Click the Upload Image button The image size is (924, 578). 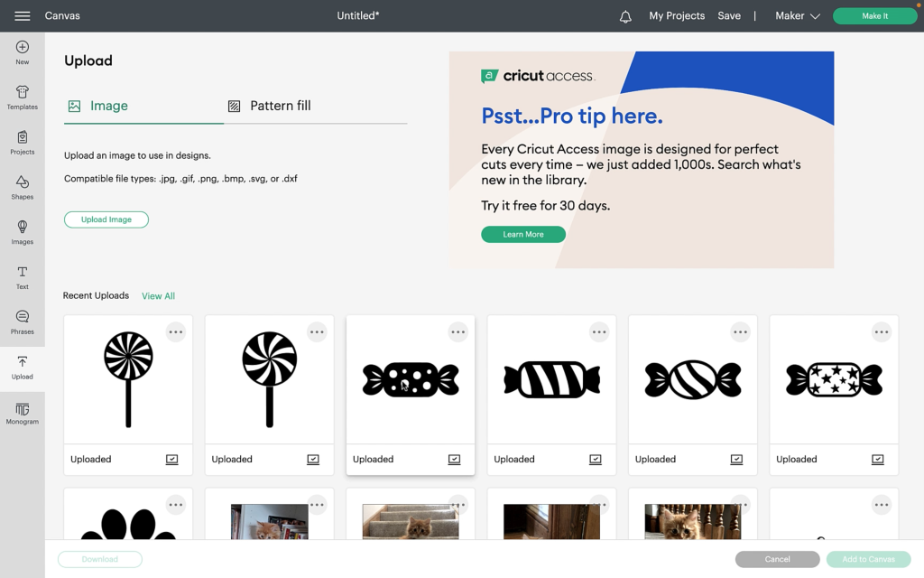coord(106,219)
